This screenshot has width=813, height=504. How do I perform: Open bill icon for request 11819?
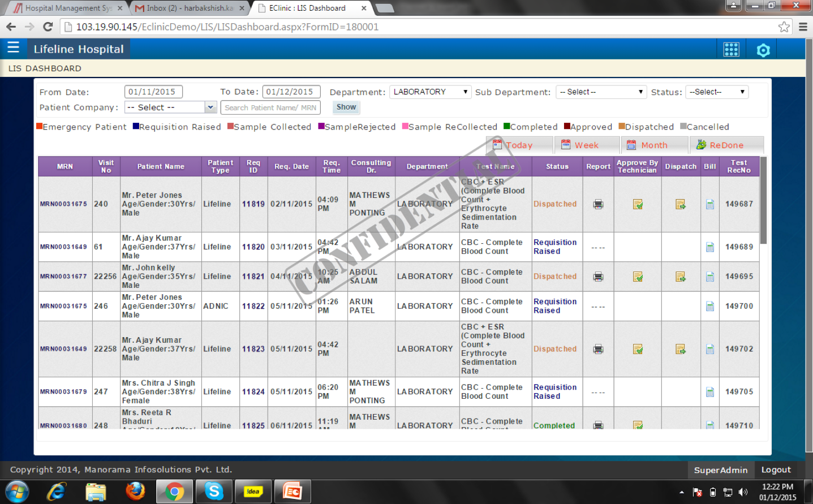(x=710, y=204)
